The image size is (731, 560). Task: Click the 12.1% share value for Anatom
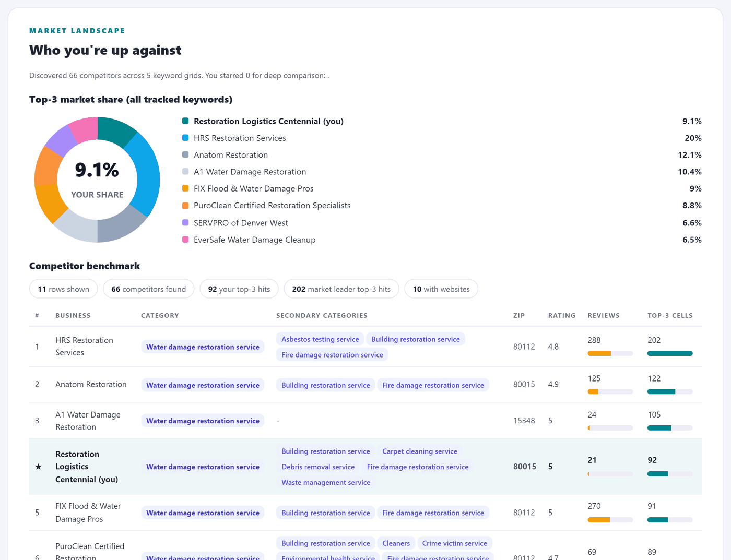point(689,155)
